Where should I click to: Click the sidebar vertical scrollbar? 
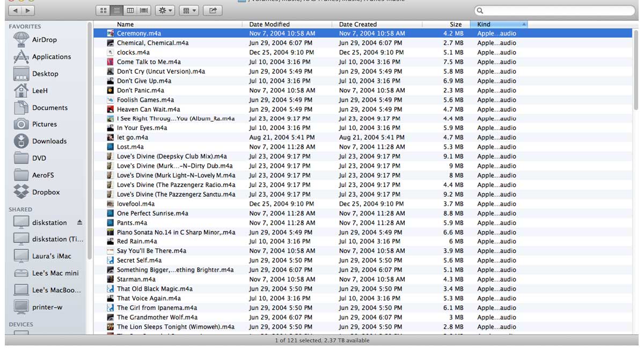pyautogui.click(x=90, y=140)
